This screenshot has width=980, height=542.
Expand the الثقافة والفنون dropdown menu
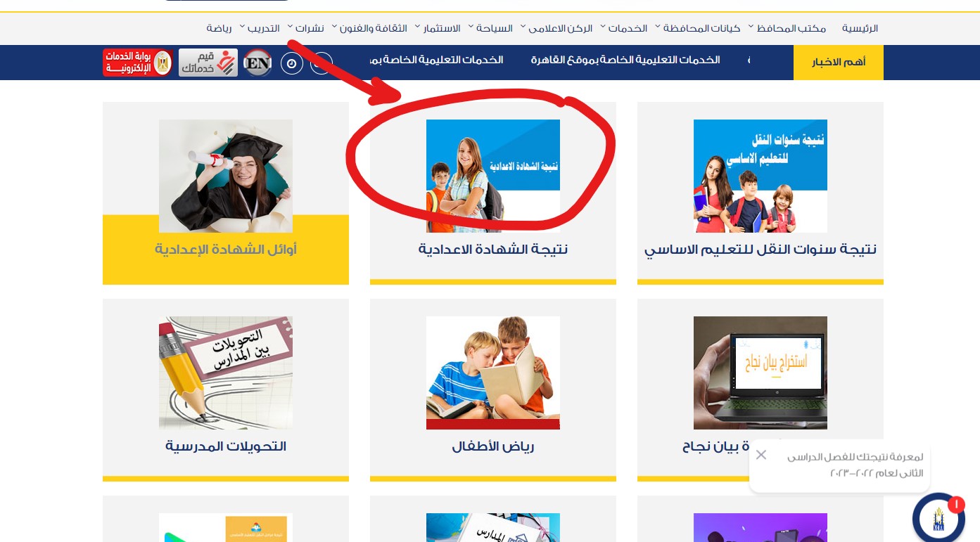tap(369, 28)
